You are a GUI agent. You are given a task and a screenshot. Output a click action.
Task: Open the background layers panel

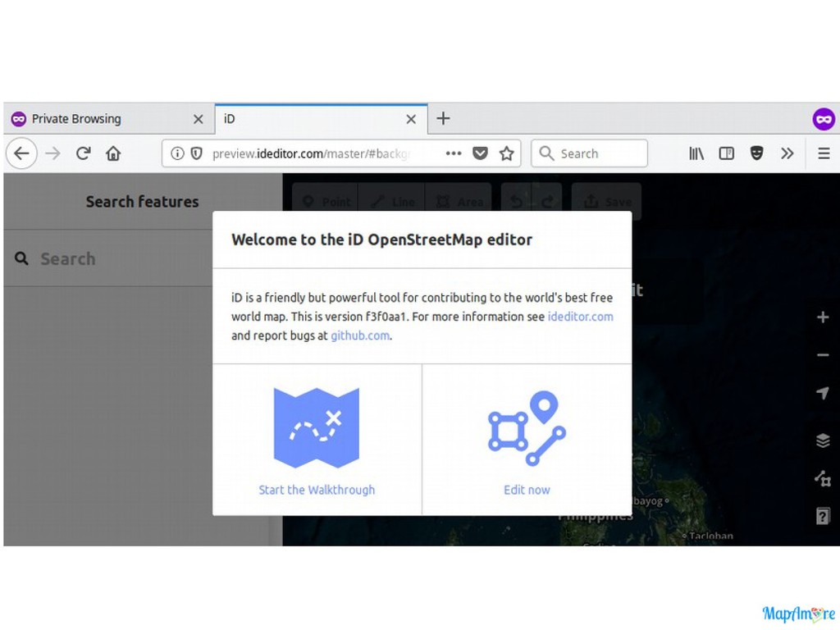(823, 441)
